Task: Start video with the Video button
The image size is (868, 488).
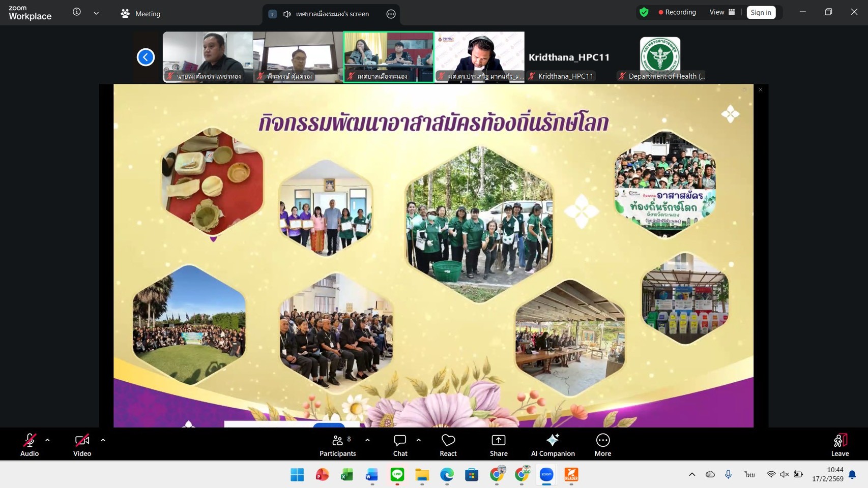Action: point(82,445)
